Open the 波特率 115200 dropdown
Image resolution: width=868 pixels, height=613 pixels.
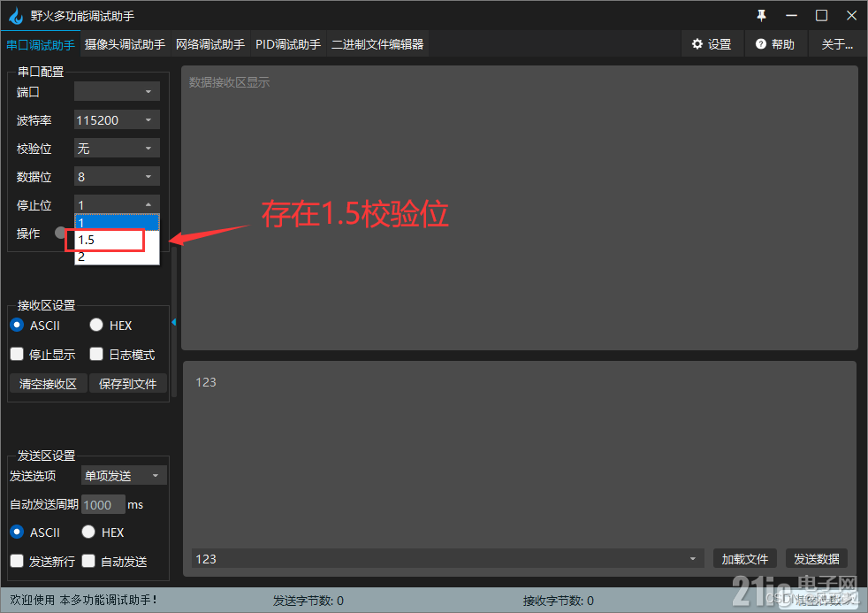click(x=117, y=119)
